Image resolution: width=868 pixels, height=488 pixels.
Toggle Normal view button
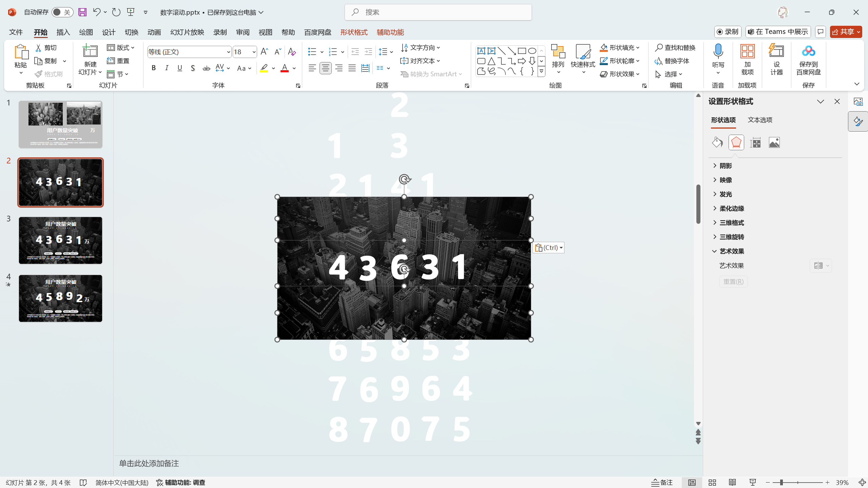[x=692, y=482]
